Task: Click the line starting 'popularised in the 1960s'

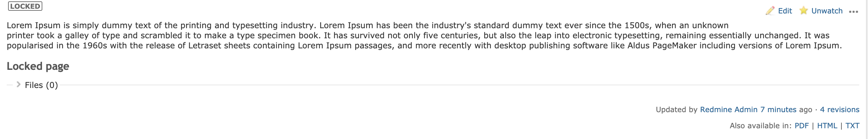Action: coord(424,45)
